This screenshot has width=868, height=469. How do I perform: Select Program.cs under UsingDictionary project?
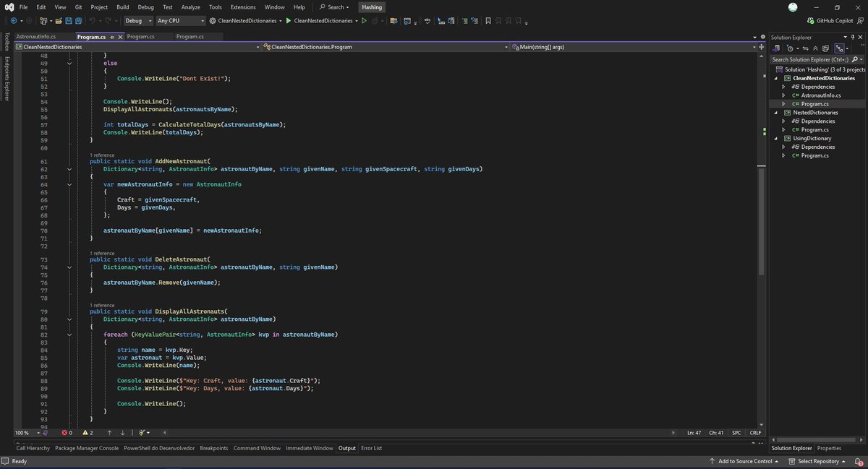point(814,155)
